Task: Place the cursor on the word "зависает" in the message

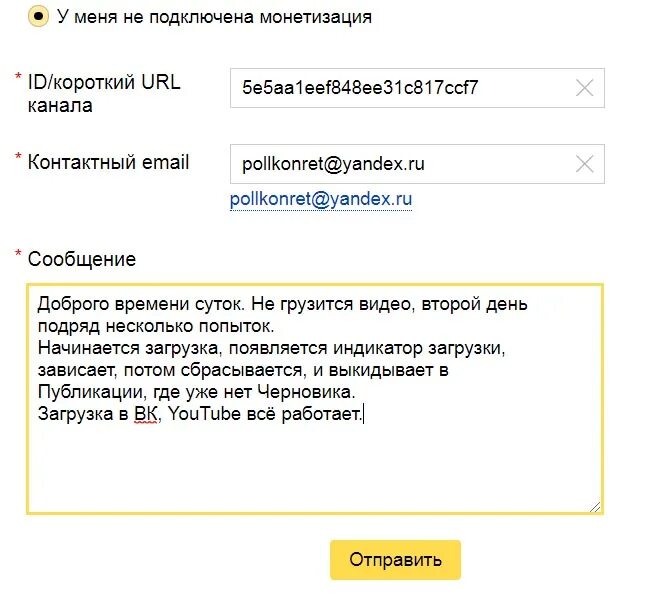Action: (x=76, y=370)
